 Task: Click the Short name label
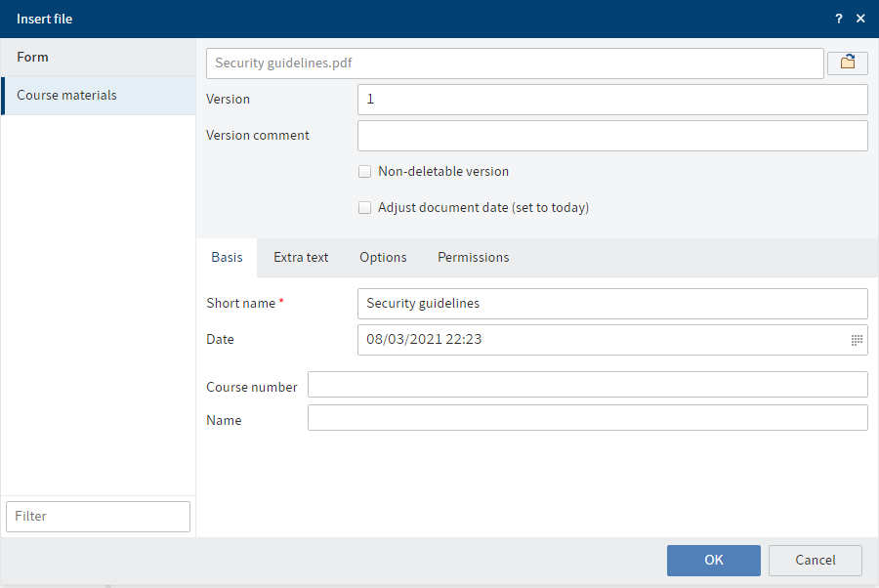(x=241, y=303)
